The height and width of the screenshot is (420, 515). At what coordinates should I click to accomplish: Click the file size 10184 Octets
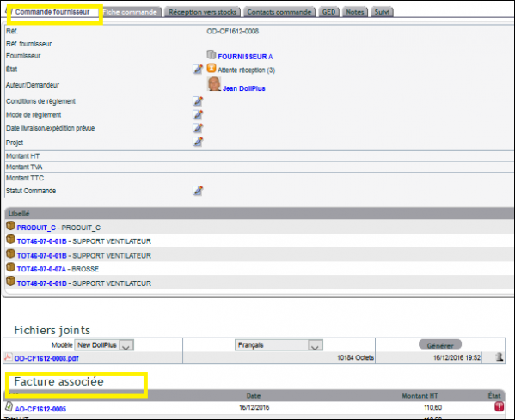[x=355, y=357]
